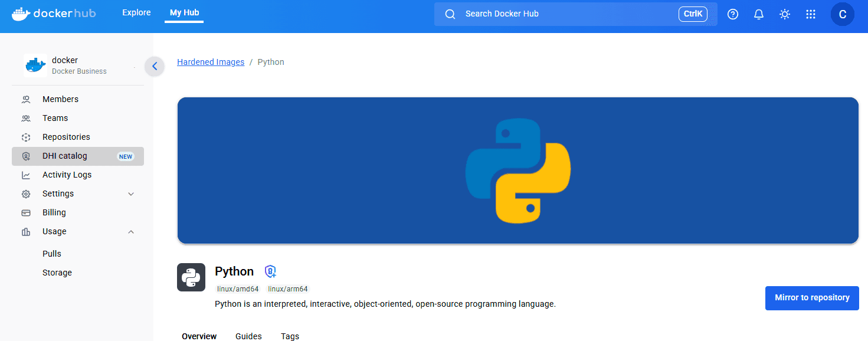Viewport: 868px width, 341px height.
Task: Select the Guides tab
Action: pyautogui.click(x=248, y=336)
